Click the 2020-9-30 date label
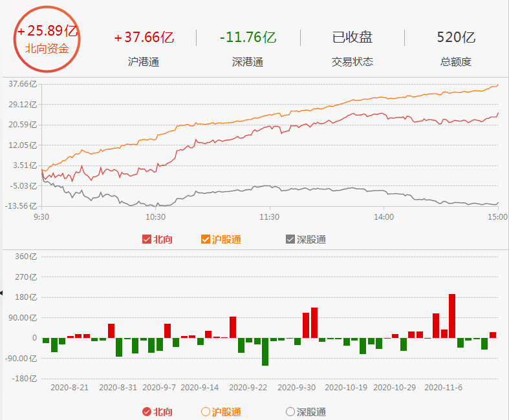 click(296, 387)
